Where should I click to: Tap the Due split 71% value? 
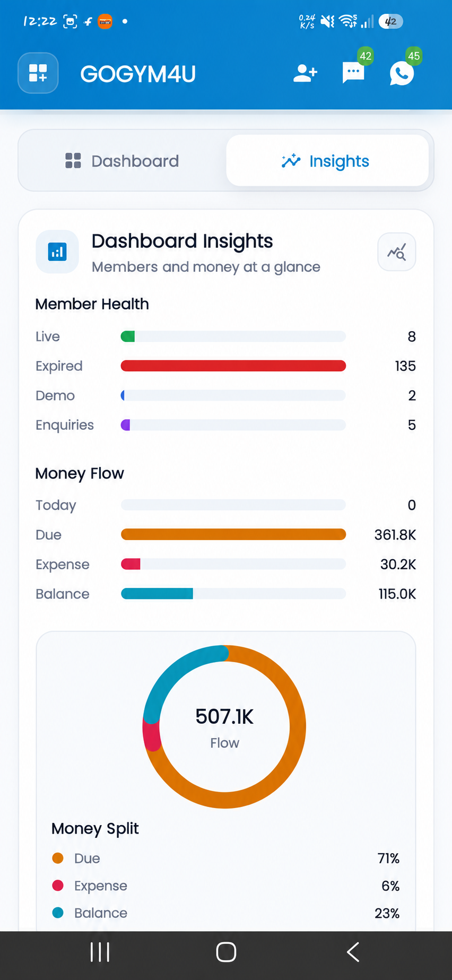[388, 858]
